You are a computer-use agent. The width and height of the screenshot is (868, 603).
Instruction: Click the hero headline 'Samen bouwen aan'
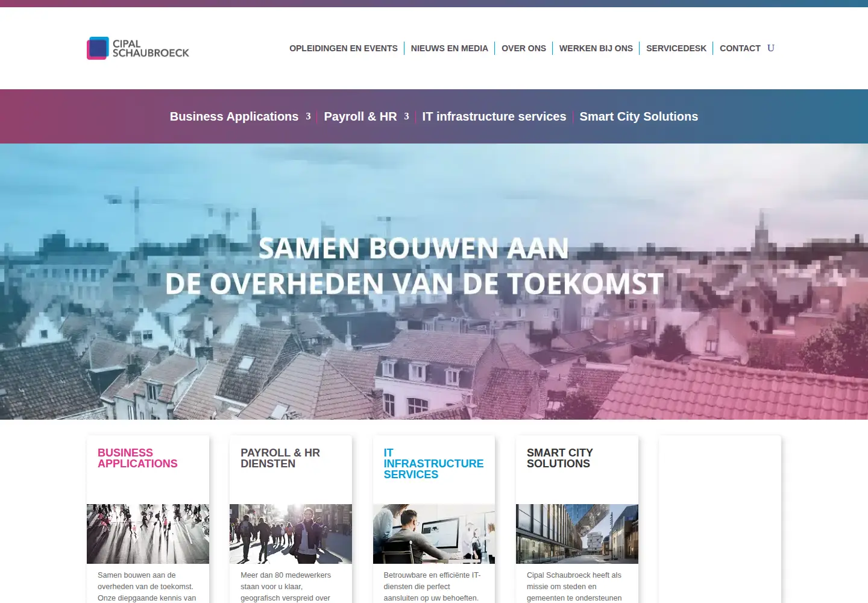click(x=414, y=248)
